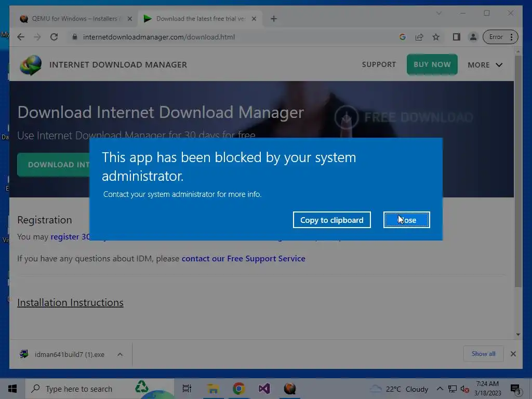Reload the IDM download page
532x399 pixels.
pyautogui.click(x=54, y=37)
